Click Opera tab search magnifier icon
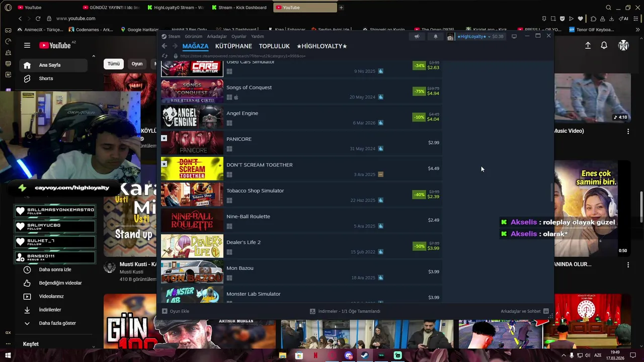The image size is (644, 362). 608,8
